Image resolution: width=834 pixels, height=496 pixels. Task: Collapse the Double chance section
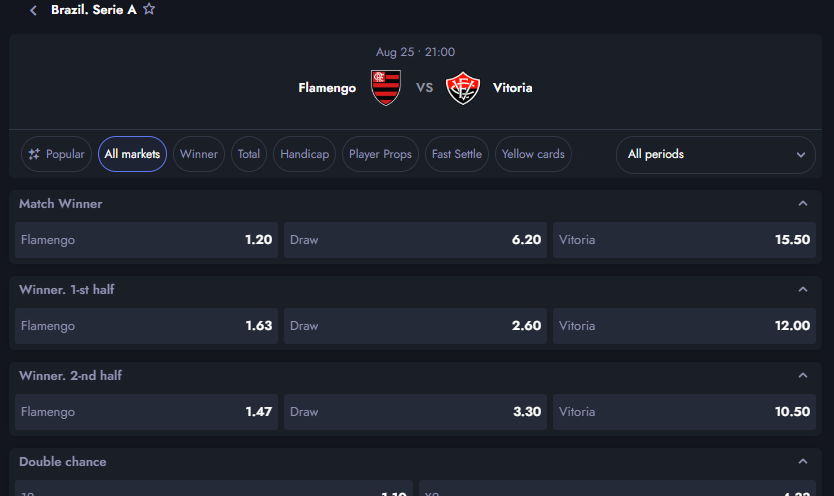point(803,462)
